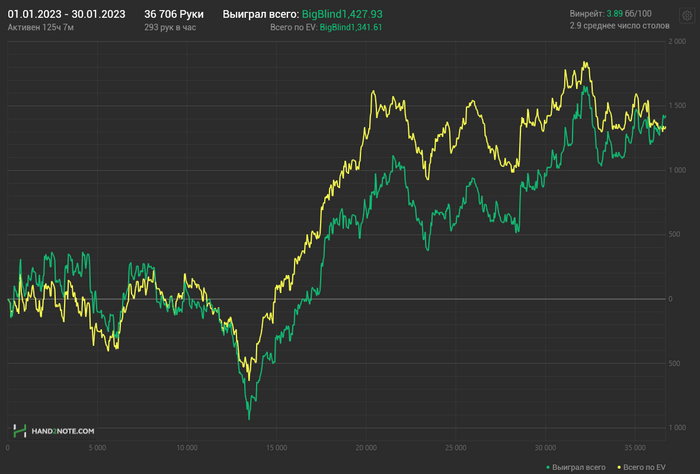Click the x-axis label 10 000
The width and height of the screenshot is (700, 474).
187,448
